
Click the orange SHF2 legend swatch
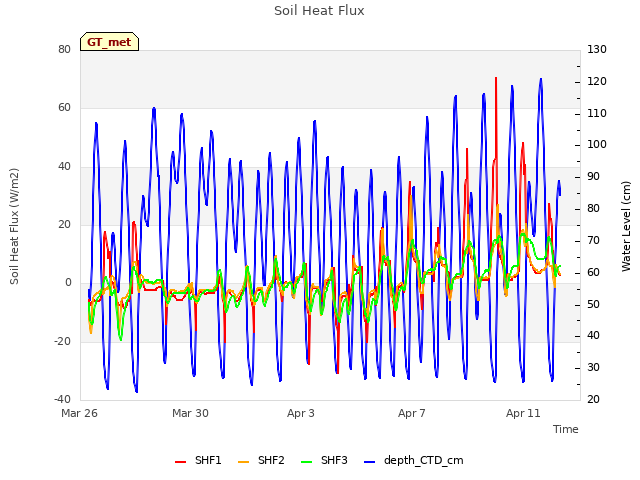point(243,462)
